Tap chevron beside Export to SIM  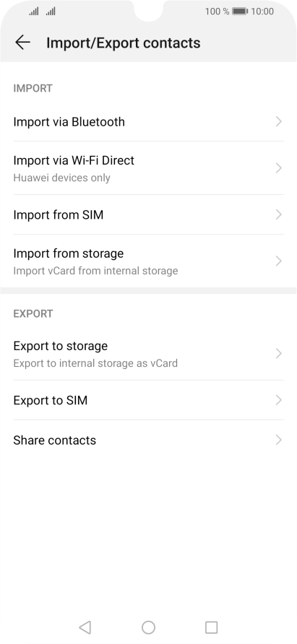(279, 400)
